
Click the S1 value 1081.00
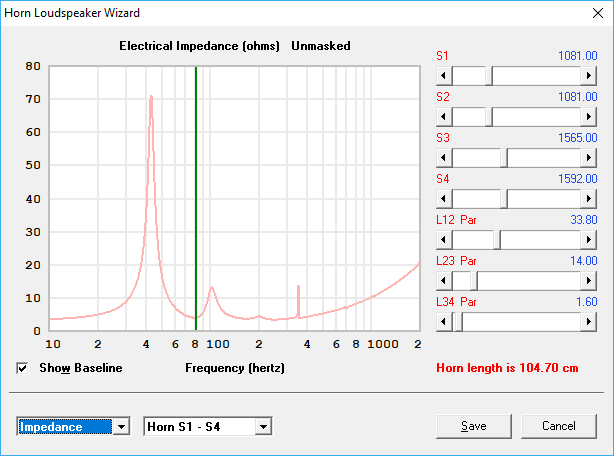(x=578, y=56)
